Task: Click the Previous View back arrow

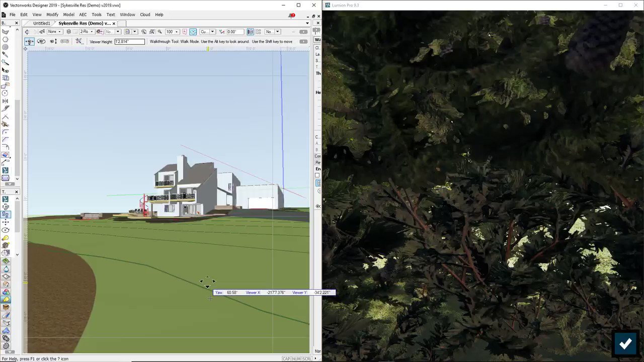Action: 27,32
